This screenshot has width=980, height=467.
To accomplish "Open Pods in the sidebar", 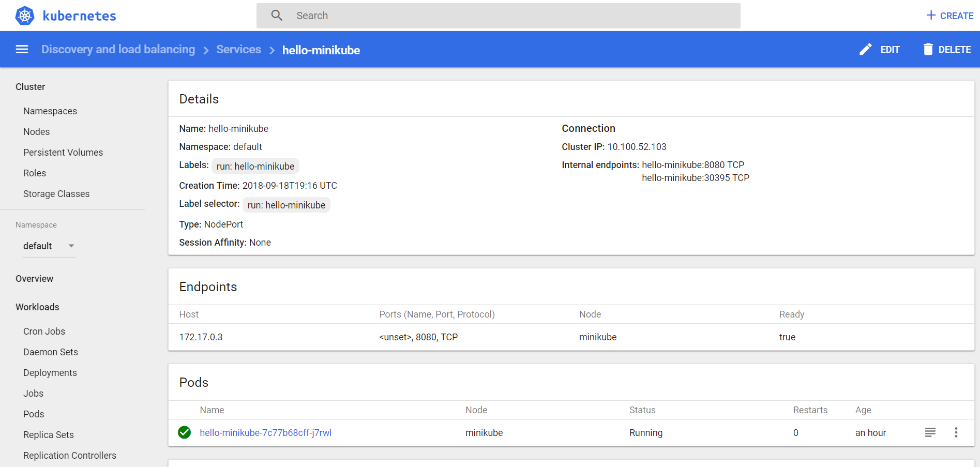I will pos(34,414).
